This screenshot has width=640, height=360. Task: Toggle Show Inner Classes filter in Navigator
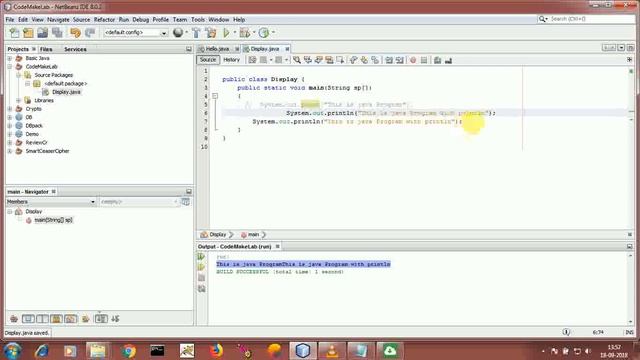71,319
